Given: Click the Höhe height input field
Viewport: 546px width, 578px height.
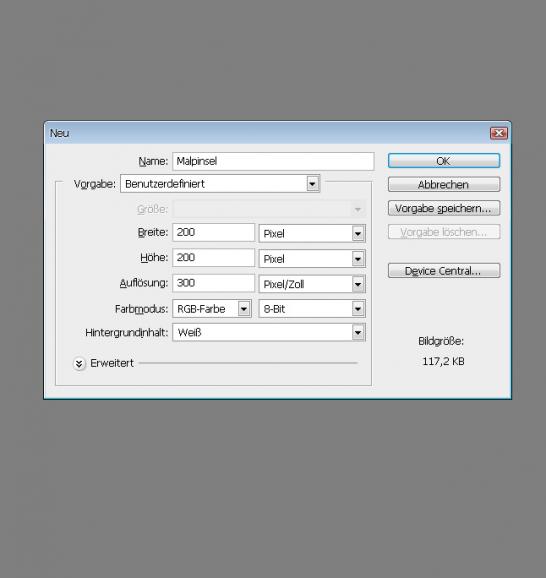Looking at the screenshot, I should coord(213,258).
